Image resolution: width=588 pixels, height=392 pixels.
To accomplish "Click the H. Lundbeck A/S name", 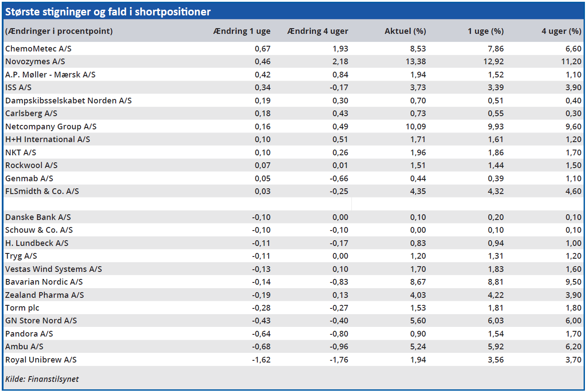I will pyautogui.click(x=37, y=243).
